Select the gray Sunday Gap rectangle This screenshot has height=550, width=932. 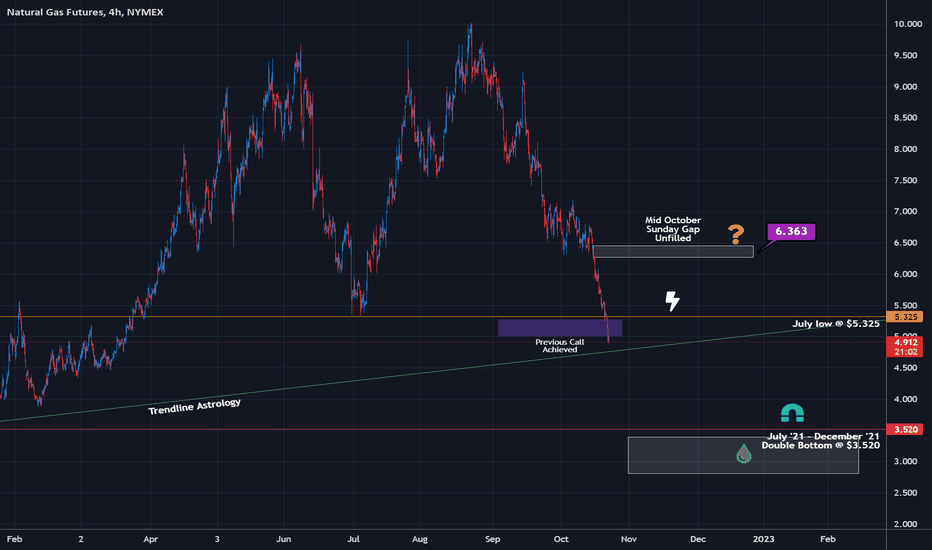click(x=673, y=252)
